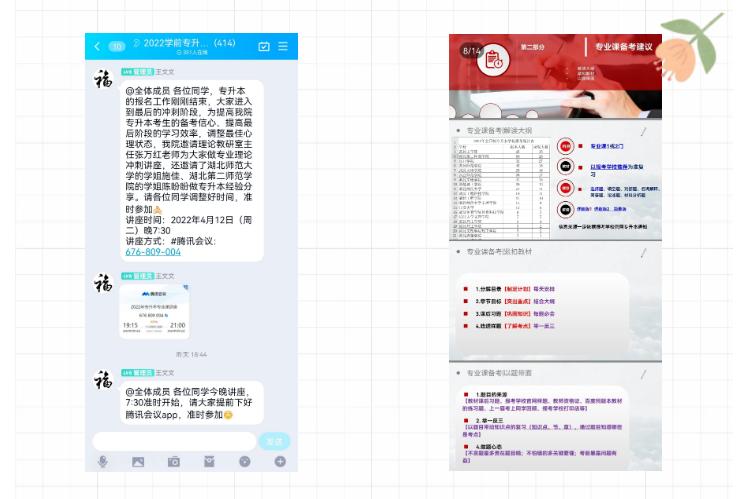746x499 pixels.
Task: Tap the unread count badge 10
Action: tap(116, 46)
